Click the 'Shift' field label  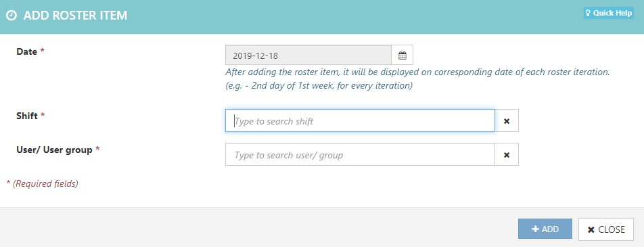(x=27, y=116)
